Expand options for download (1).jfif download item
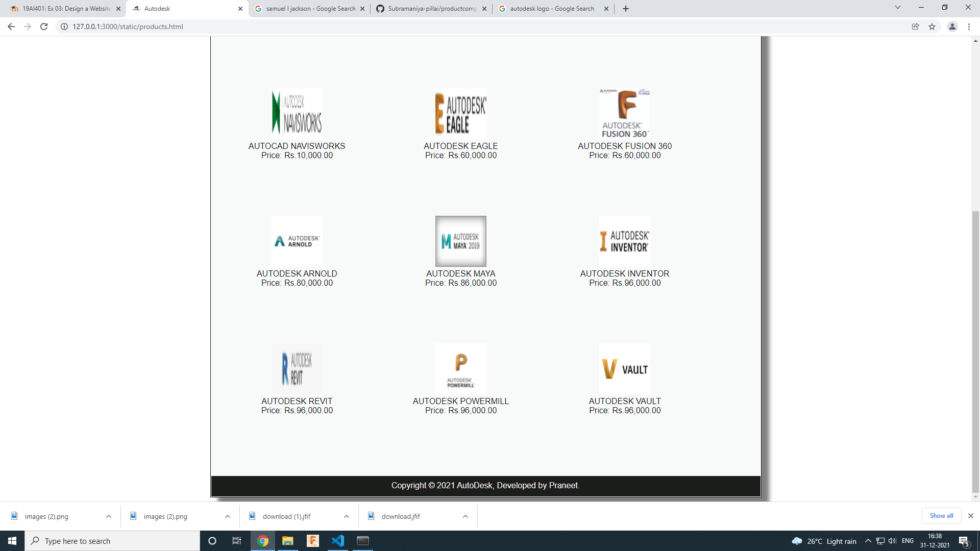The width and height of the screenshot is (980, 551). pos(347,516)
